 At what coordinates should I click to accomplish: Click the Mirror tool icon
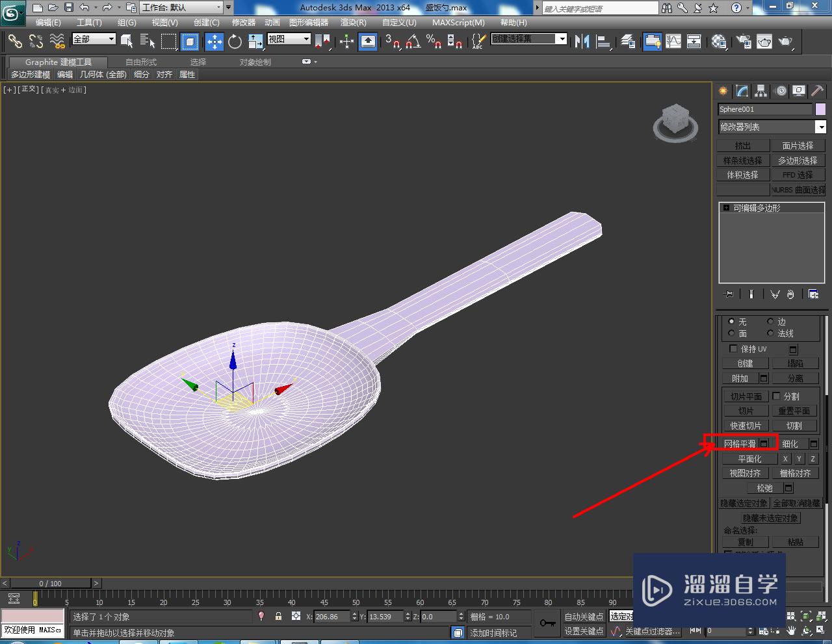coord(582,42)
